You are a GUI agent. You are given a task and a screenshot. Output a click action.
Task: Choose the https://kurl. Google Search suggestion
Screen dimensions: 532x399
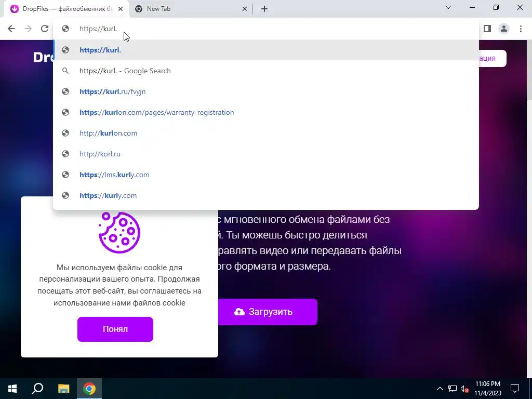[x=266, y=71]
